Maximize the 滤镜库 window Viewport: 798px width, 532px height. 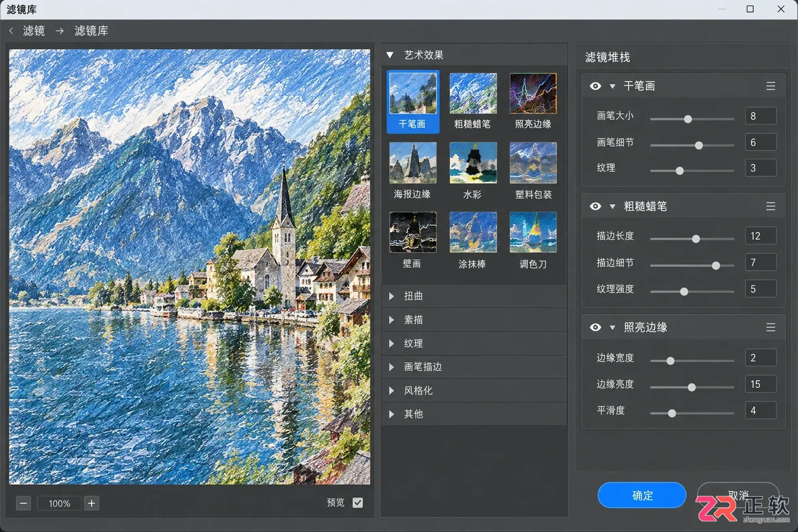pyautogui.click(x=750, y=9)
